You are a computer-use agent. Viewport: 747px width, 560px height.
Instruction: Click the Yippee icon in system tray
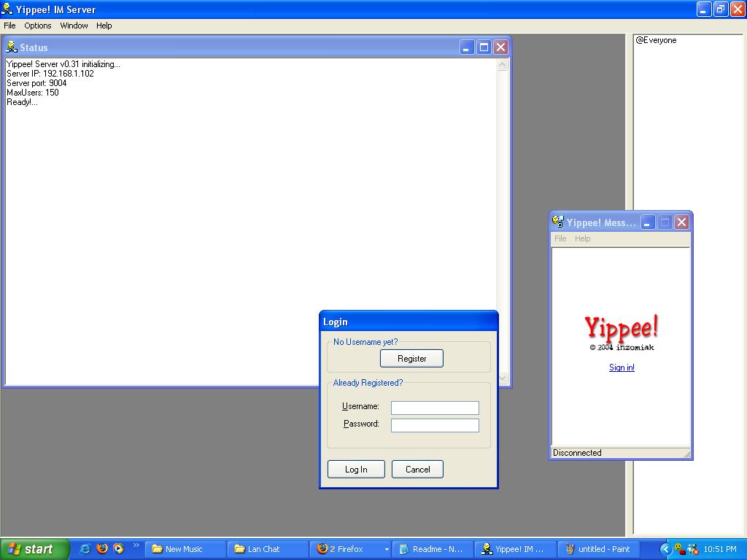678,549
